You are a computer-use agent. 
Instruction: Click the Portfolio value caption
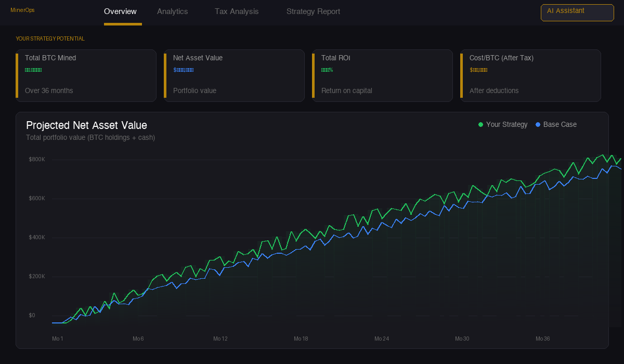tap(194, 90)
